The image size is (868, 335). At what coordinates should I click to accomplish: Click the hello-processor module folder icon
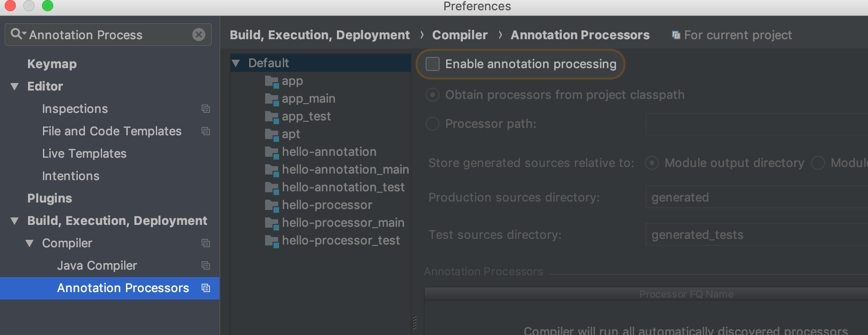[x=272, y=205]
